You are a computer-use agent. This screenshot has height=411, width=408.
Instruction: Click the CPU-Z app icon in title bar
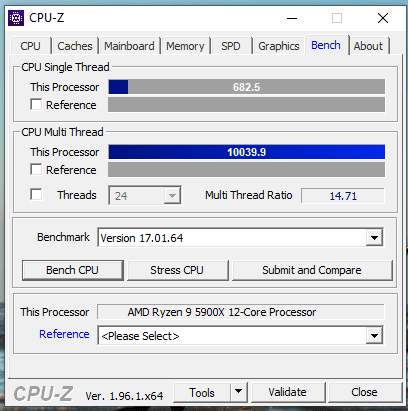(x=16, y=18)
